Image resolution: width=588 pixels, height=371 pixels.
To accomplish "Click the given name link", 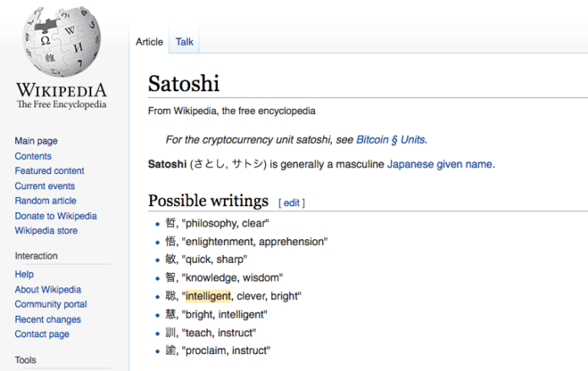I will click(465, 164).
